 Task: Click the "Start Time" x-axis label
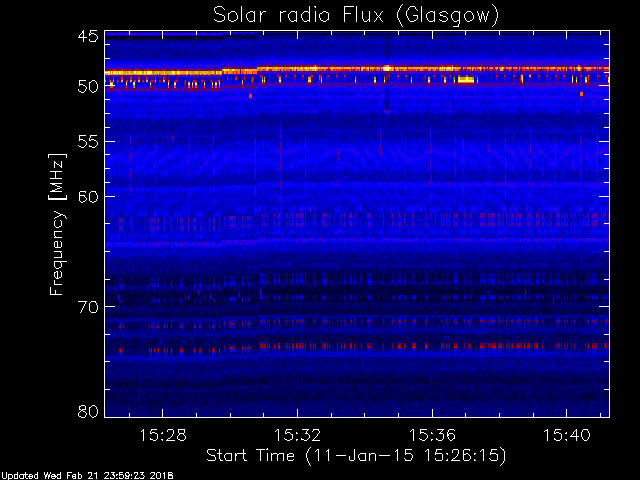(356, 455)
